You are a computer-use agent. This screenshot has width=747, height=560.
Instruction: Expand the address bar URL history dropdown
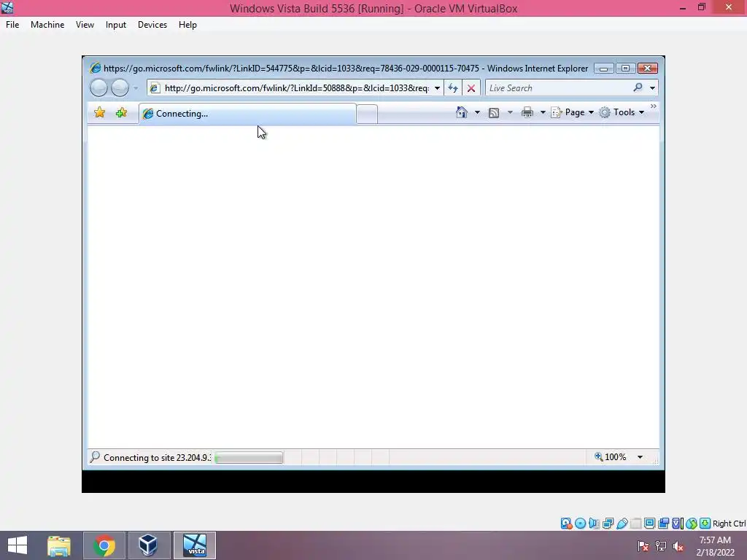437,88
